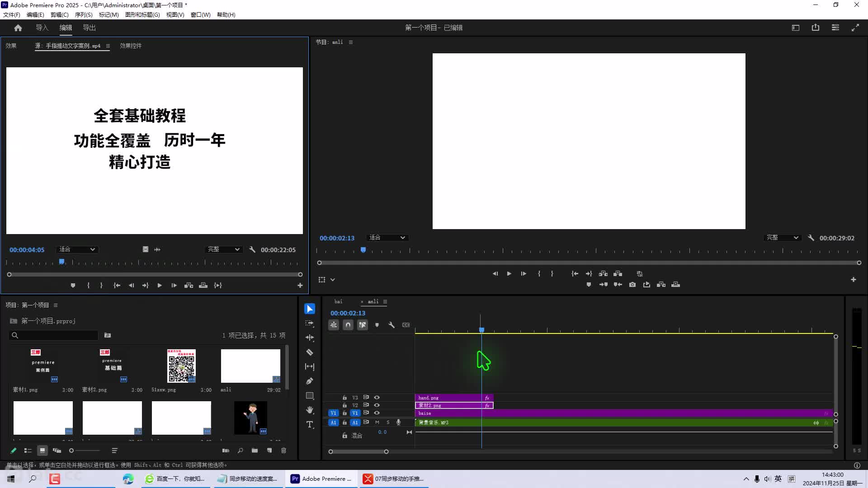Go to the Home screen icon
868x488 pixels.
pos(18,28)
